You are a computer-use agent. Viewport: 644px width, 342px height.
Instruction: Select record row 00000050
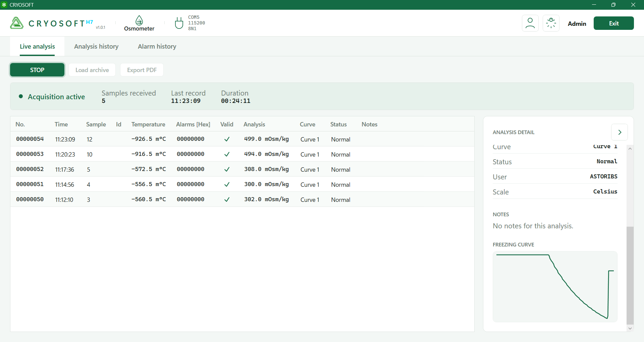[x=242, y=199]
